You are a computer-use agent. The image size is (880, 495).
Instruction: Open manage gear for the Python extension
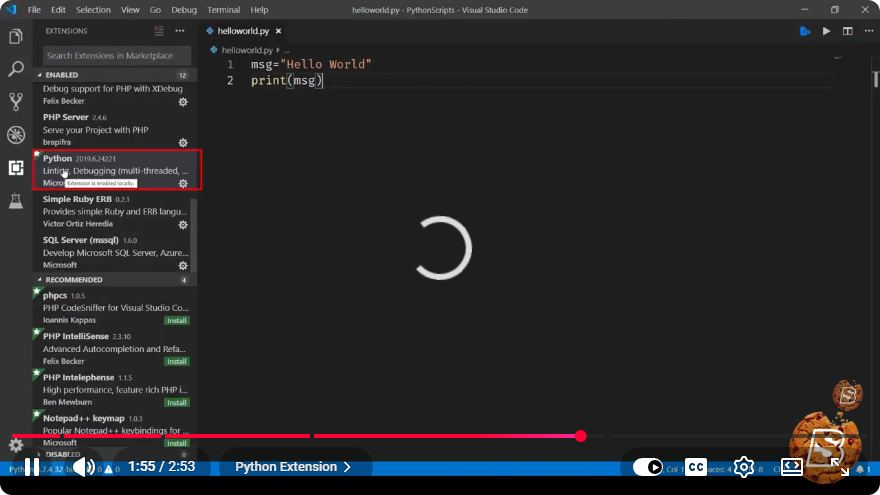click(x=183, y=184)
